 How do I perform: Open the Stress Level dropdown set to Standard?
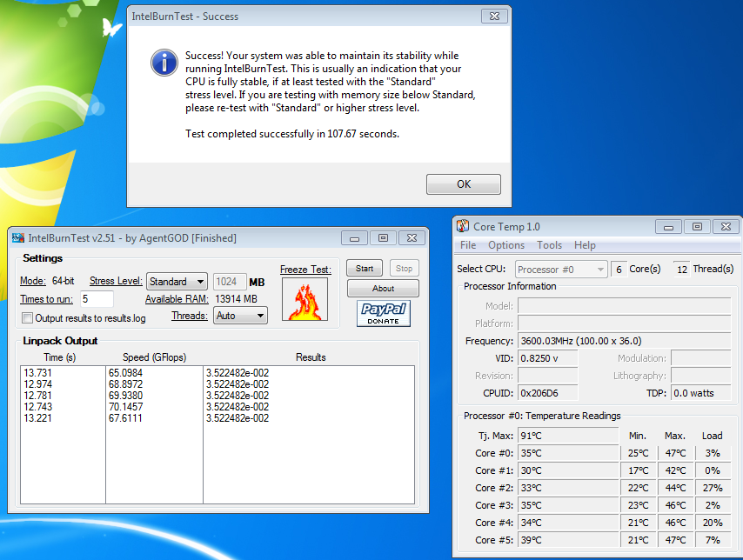coord(177,282)
